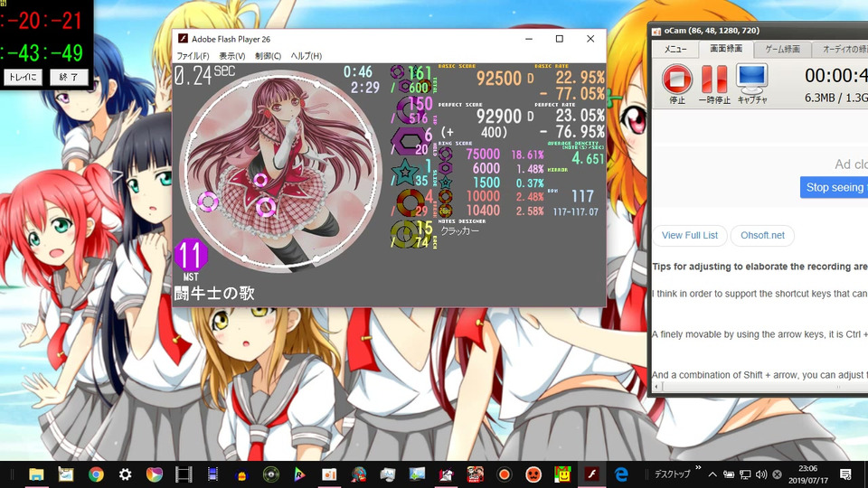The image size is (868, 488).
Task: Click the oCam horizontal scrollbar left arrow
Action: tap(657, 388)
